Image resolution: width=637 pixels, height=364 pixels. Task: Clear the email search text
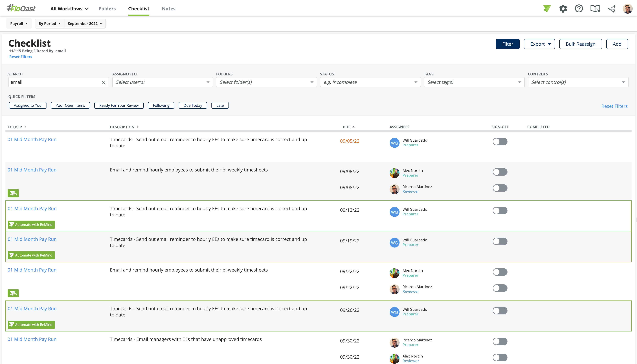tap(104, 83)
